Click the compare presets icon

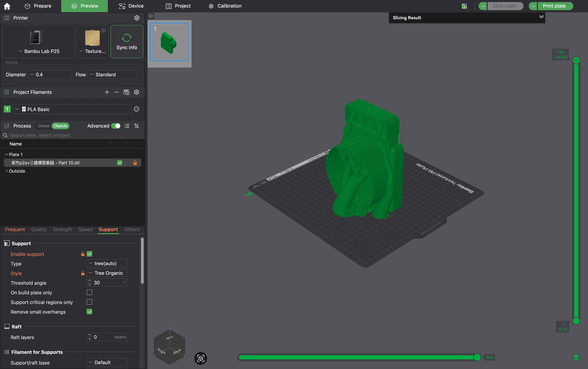click(137, 126)
